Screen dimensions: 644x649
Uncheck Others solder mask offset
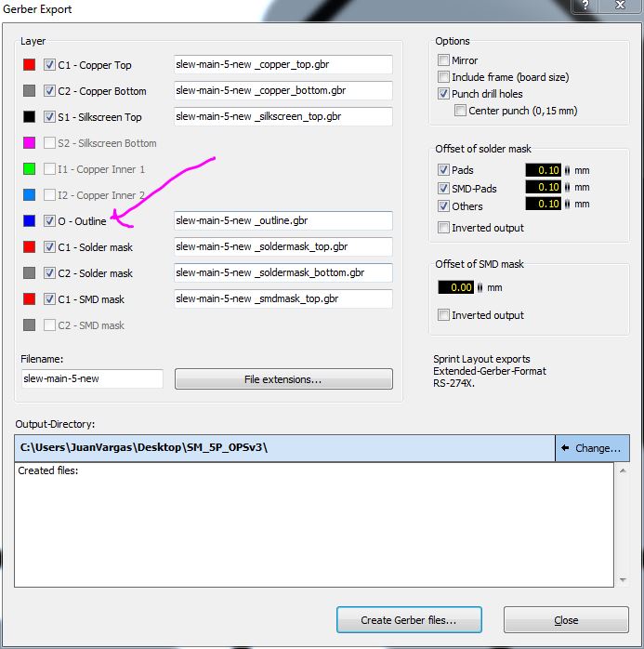[443, 205]
